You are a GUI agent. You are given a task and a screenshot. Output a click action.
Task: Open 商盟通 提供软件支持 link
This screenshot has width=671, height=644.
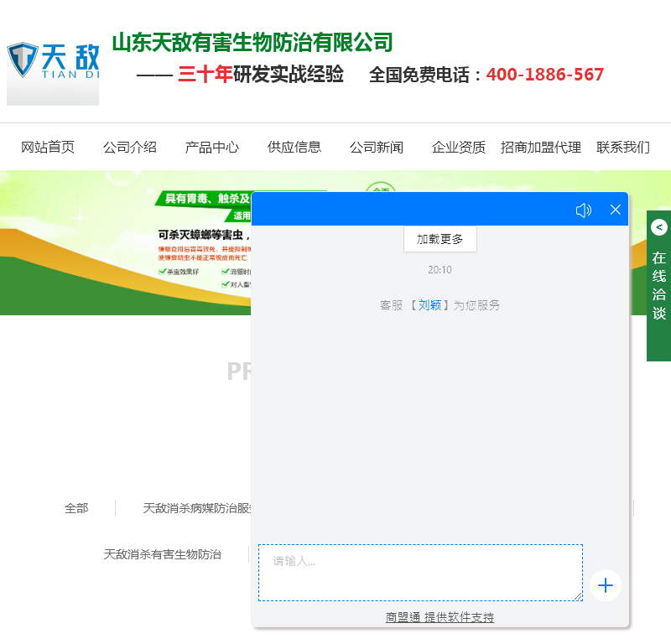tap(440, 617)
